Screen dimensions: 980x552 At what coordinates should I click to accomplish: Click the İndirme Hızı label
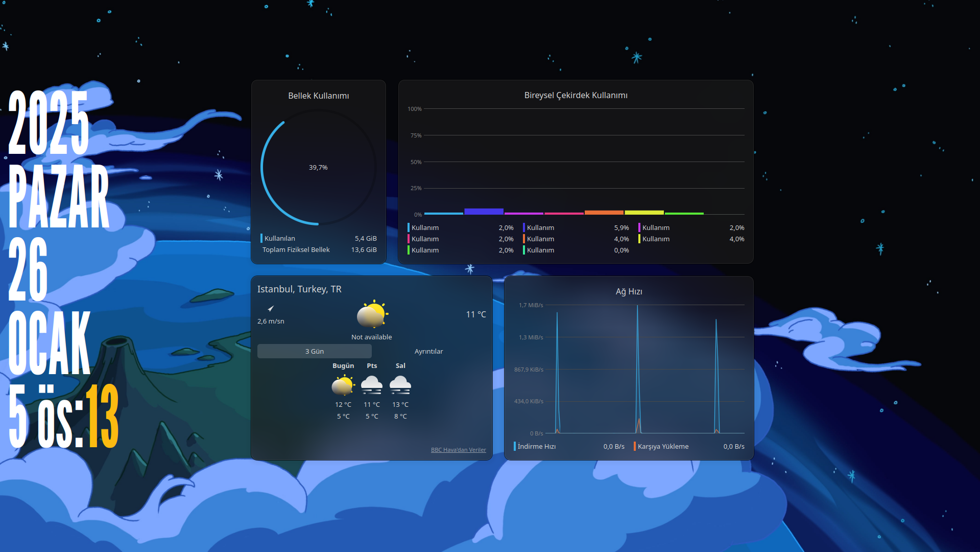tap(537, 446)
